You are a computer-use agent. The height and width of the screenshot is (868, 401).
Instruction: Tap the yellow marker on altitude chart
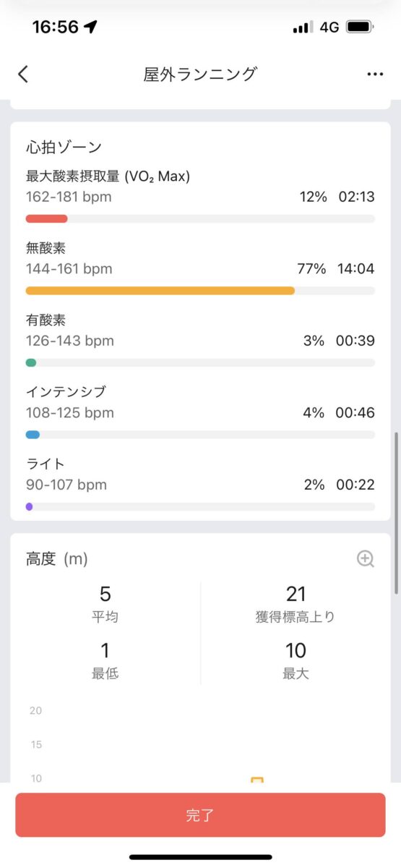(x=256, y=780)
